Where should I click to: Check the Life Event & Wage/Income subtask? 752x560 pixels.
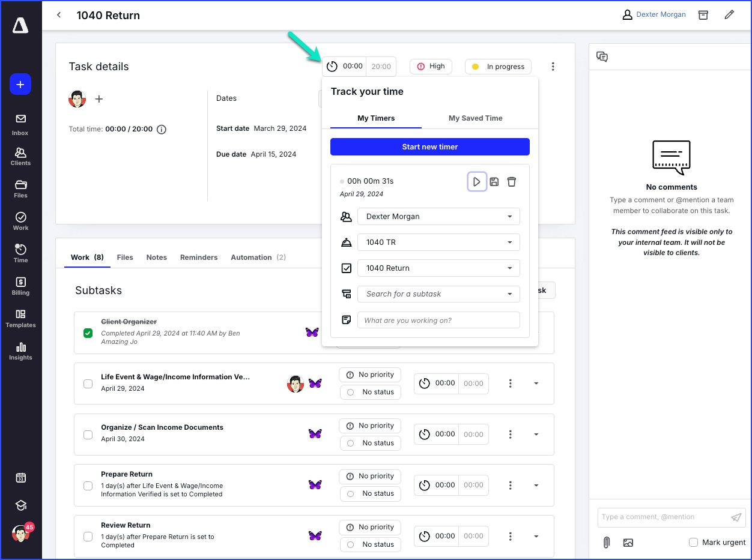88,384
